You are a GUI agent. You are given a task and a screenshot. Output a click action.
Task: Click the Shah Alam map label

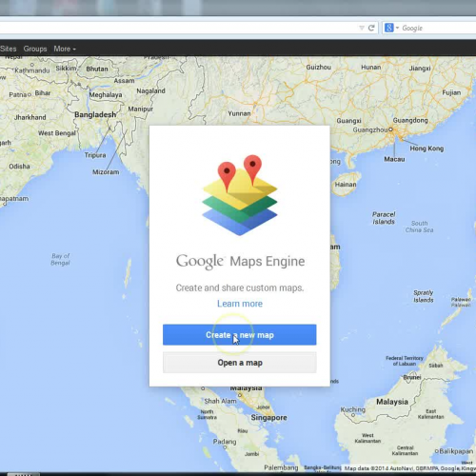point(220,401)
